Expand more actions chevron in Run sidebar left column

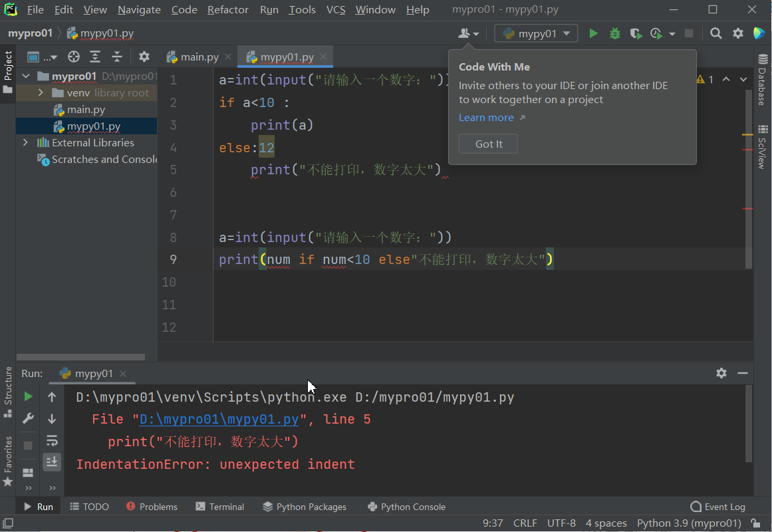[x=28, y=488]
